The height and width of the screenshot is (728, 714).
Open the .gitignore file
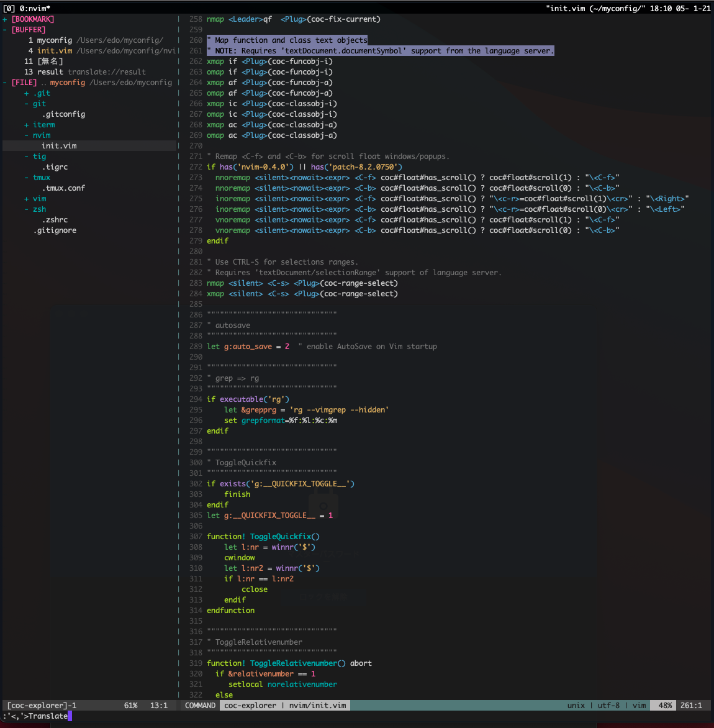(55, 230)
